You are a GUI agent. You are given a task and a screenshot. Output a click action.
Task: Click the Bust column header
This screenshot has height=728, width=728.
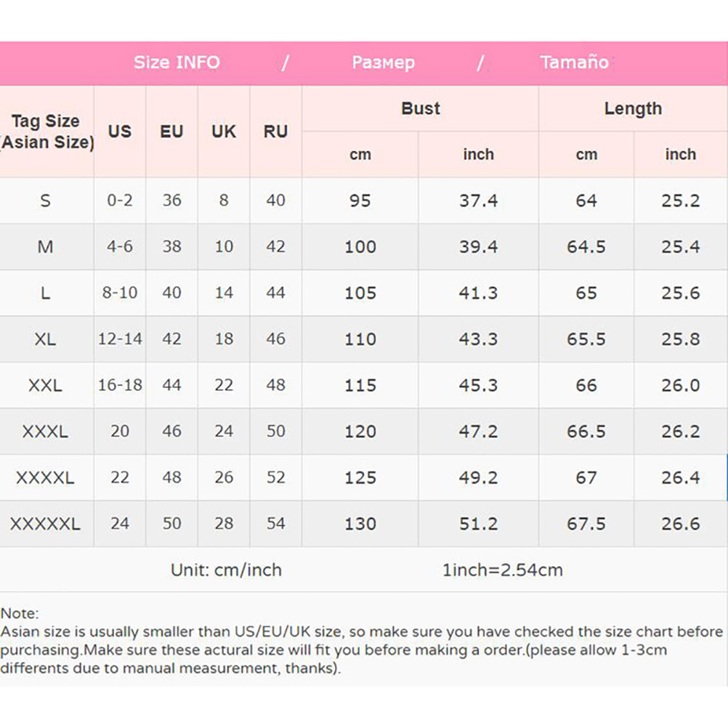pyautogui.click(x=421, y=109)
